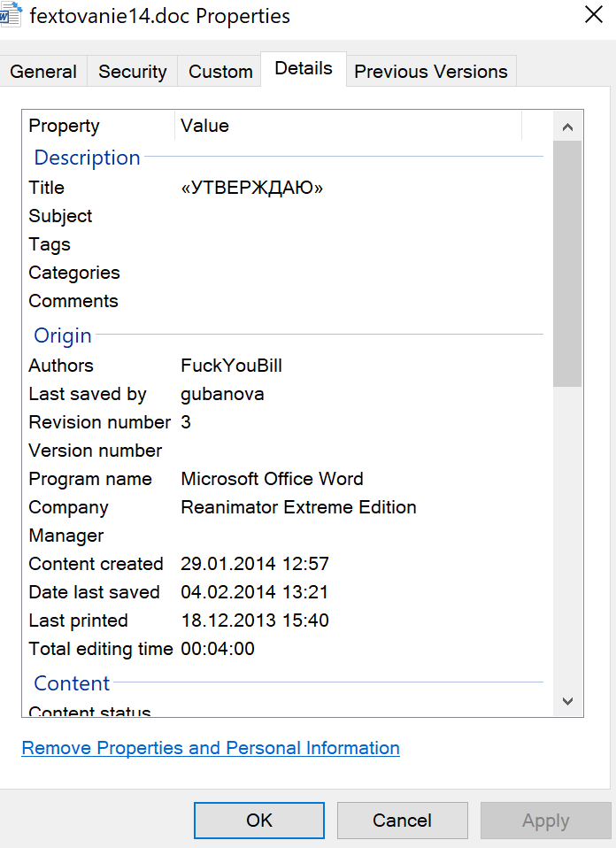Image resolution: width=616 pixels, height=848 pixels.
Task: Click the empty Comments value field
Action: click(x=354, y=301)
